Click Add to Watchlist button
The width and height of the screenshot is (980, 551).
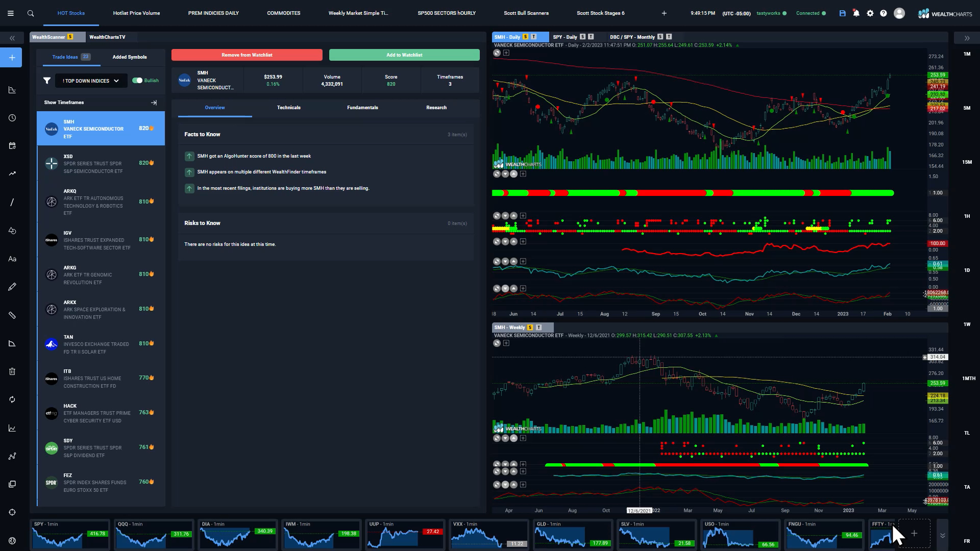[x=404, y=55]
